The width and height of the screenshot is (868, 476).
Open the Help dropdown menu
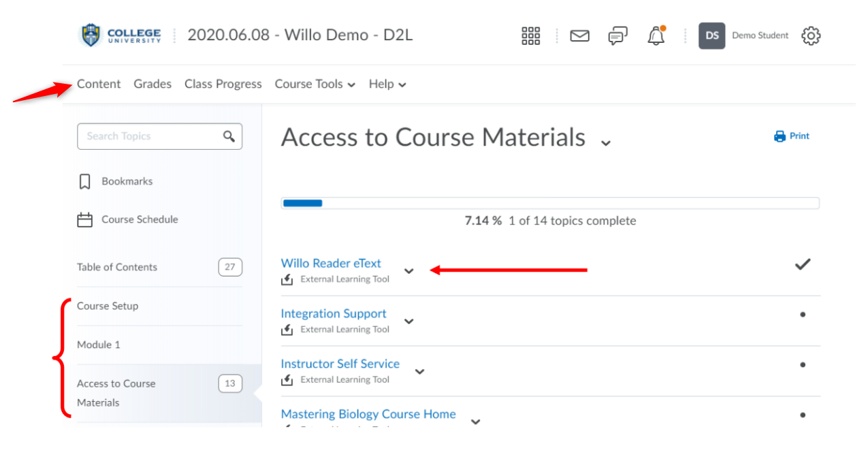click(387, 84)
